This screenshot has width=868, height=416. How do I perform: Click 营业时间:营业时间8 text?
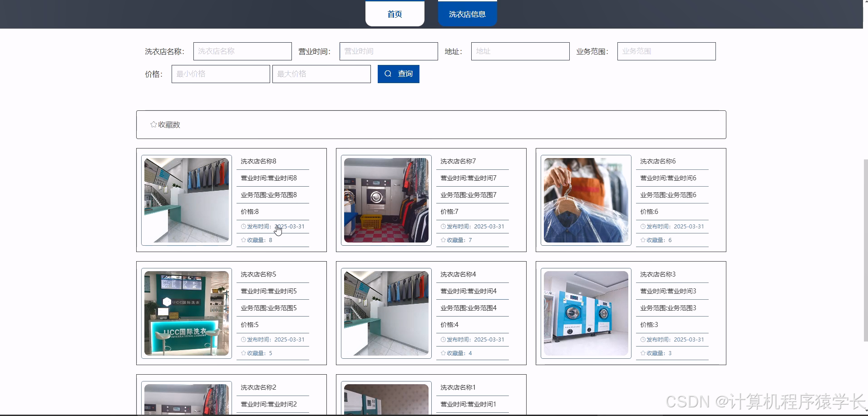click(269, 178)
